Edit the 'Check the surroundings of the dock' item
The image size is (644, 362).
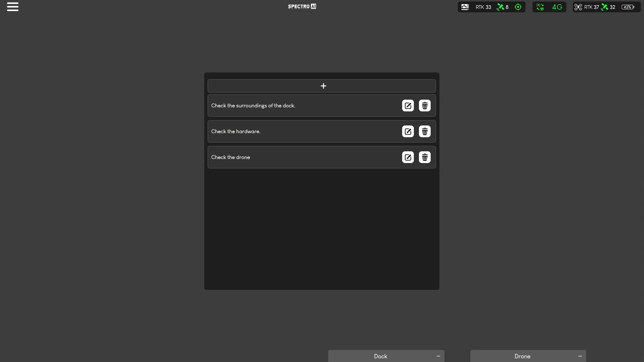[407, 105]
